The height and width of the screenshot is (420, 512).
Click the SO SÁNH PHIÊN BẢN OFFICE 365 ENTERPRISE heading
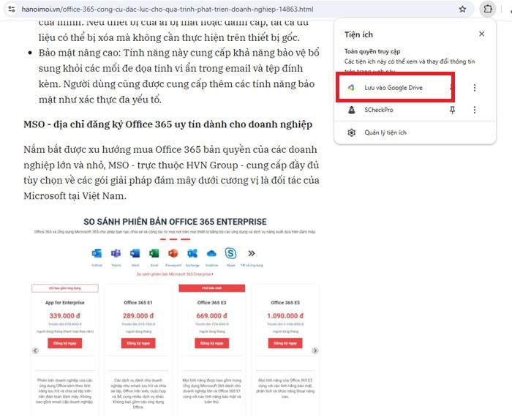pyautogui.click(x=175, y=222)
